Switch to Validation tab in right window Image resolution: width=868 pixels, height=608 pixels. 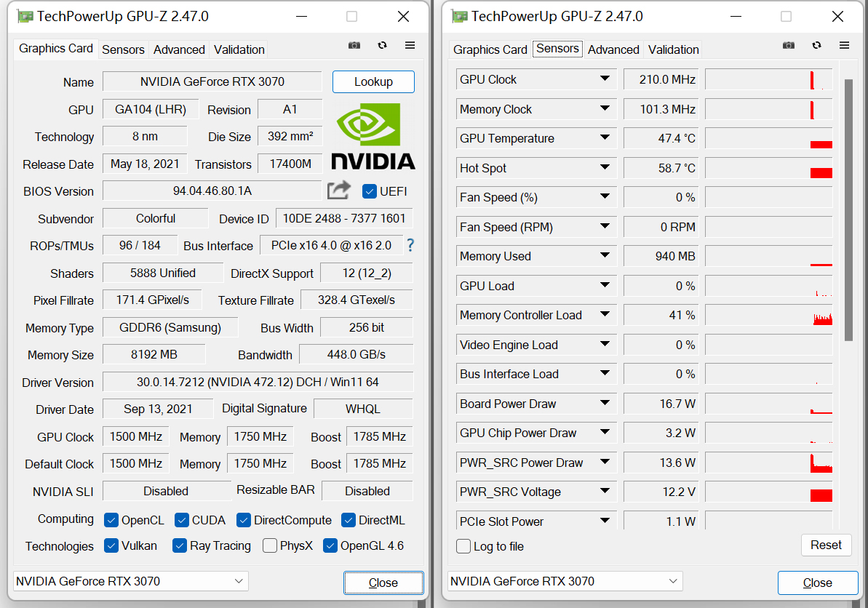674,49
